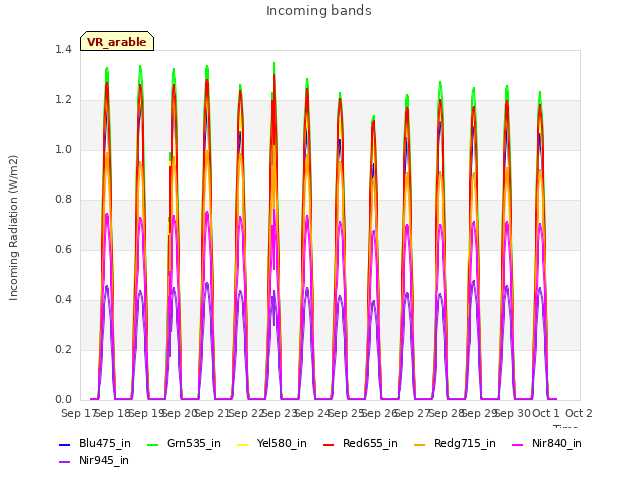
Task: Click the Oct 2 x-axis date label
Action: pos(579,413)
